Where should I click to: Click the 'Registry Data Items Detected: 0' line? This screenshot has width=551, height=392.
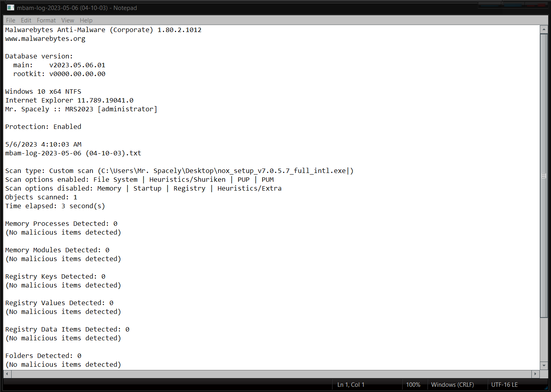click(x=67, y=330)
